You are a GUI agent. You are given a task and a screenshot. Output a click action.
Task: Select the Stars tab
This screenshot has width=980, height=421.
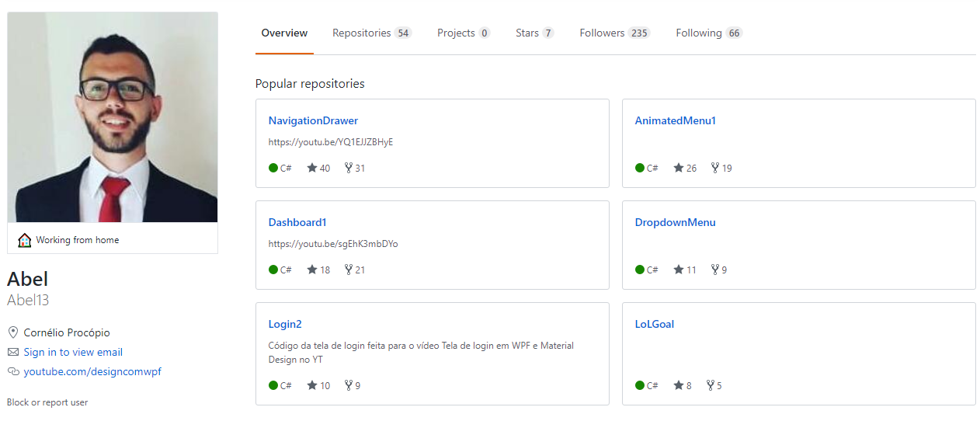pyautogui.click(x=534, y=33)
